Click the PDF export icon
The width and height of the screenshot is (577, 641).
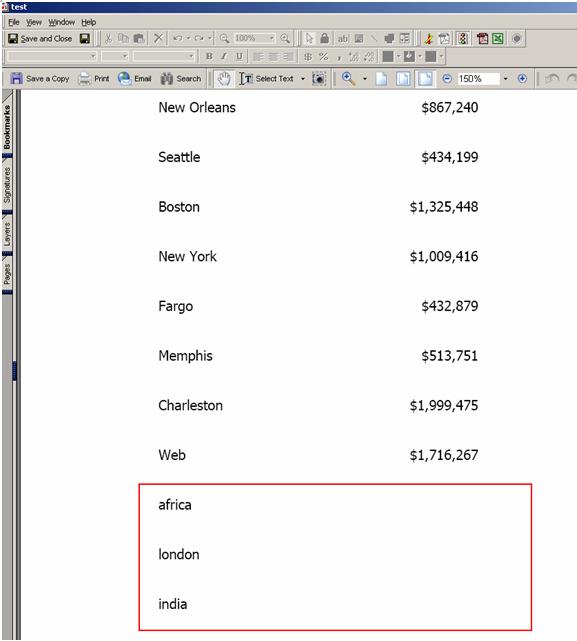[x=483, y=38]
